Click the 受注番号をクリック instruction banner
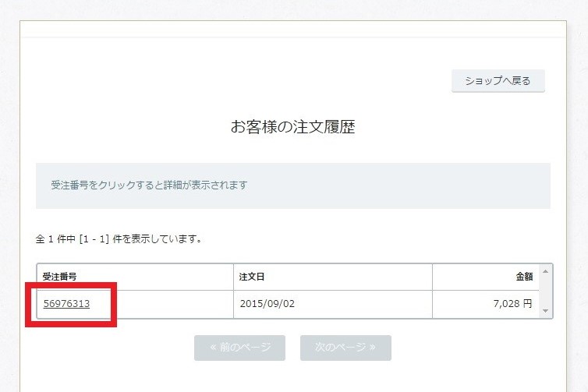This screenshot has height=392, width=588. coord(292,185)
